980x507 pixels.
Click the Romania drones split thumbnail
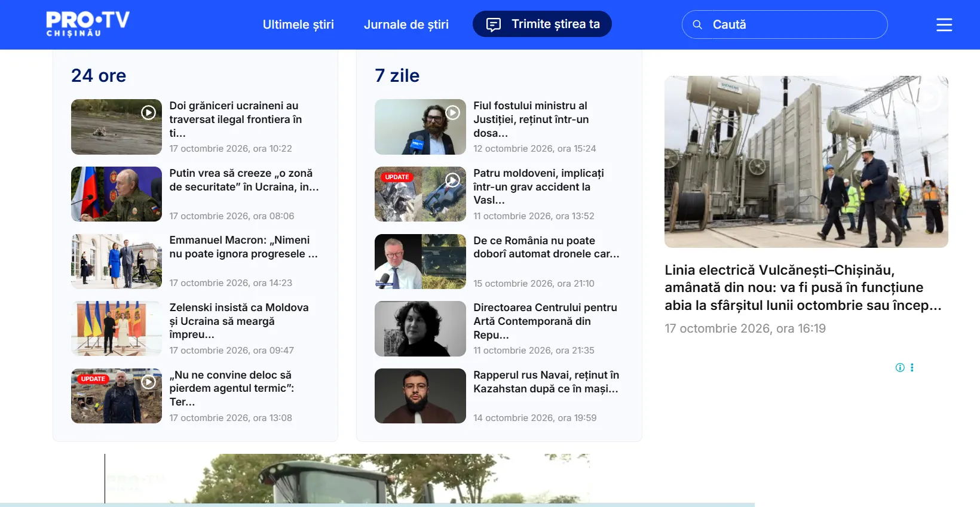[x=420, y=262]
